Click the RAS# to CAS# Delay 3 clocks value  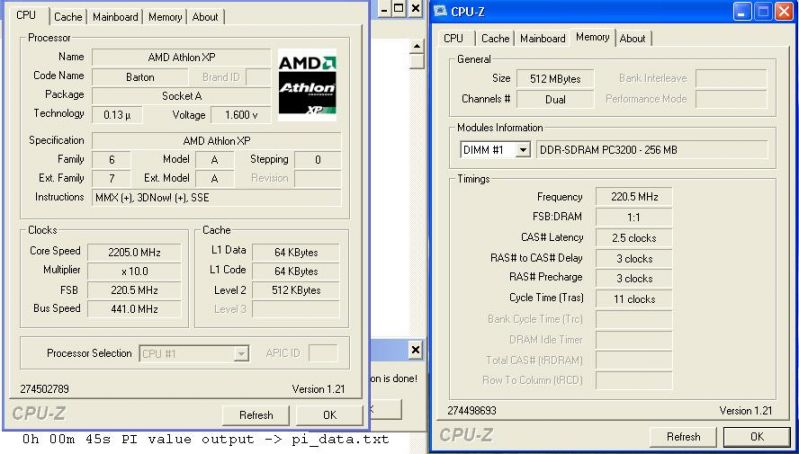point(634,258)
